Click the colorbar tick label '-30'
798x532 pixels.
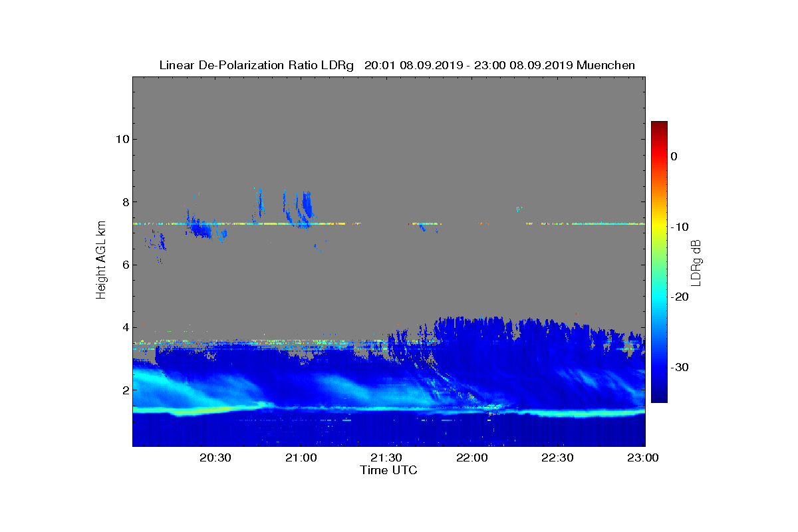678,368
